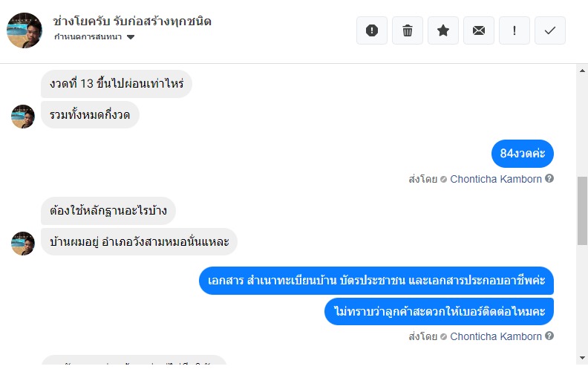Delete conversation using the trash icon
This screenshot has width=588, height=372.
[408, 30]
